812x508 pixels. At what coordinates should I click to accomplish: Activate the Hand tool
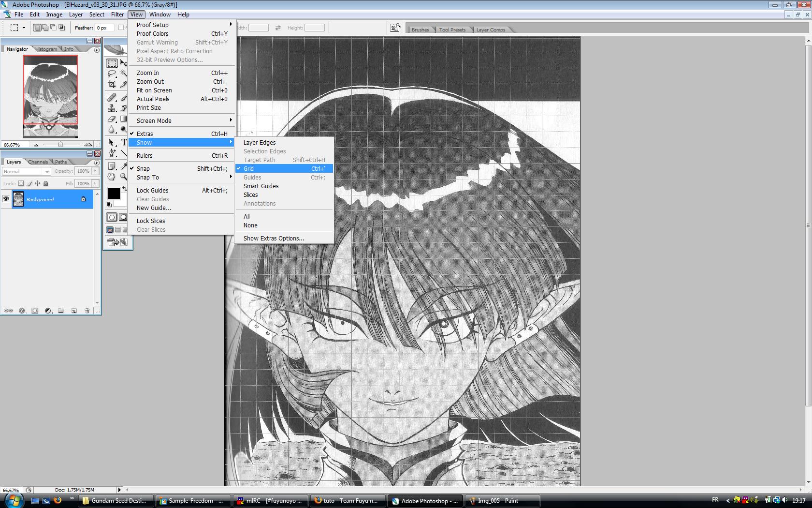click(112, 177)
